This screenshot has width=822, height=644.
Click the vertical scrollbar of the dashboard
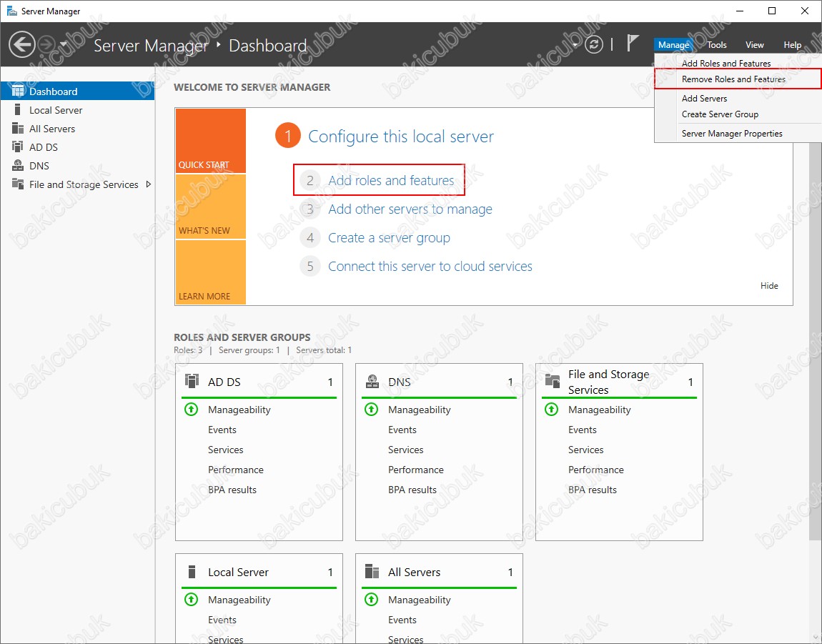click(x=815, y=357)
